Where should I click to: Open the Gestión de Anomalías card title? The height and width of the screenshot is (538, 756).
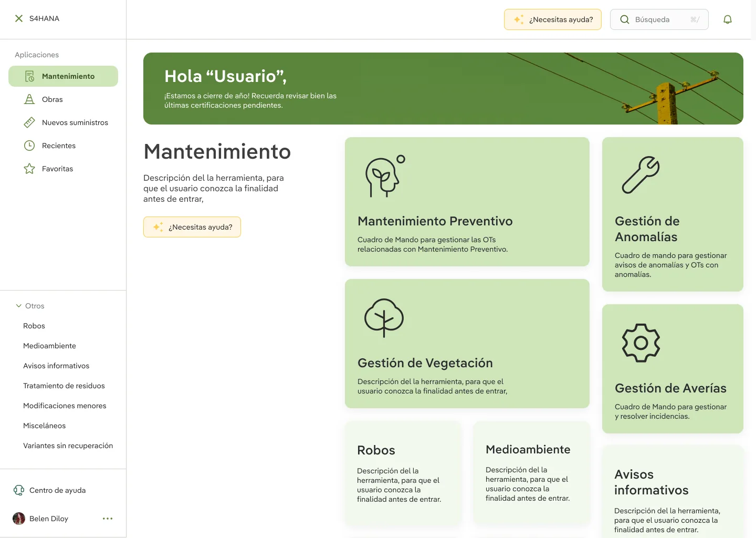(x=647, y=229)
